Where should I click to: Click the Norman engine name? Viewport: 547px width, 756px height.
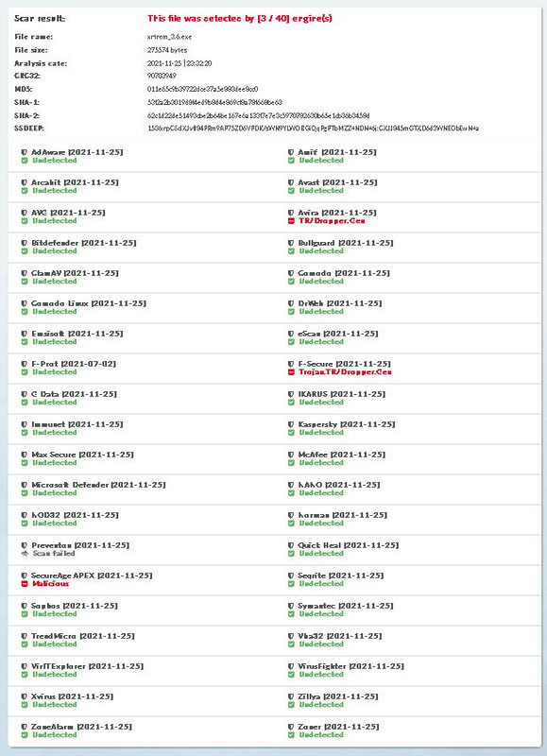314,515
